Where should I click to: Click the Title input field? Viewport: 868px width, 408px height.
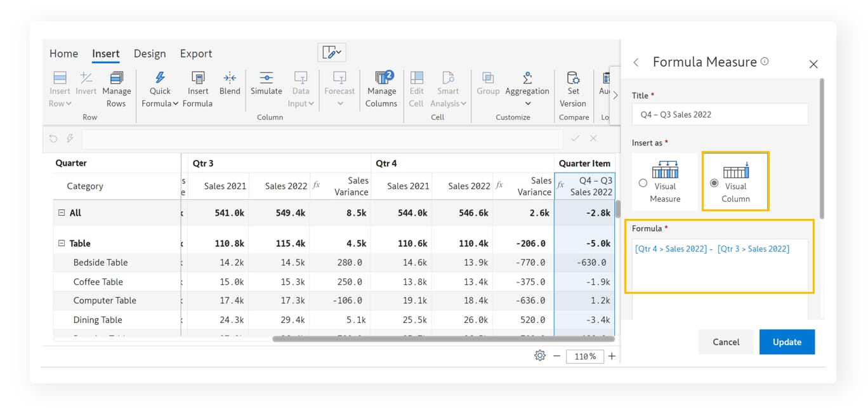pyautogui.click(x=720, y=114)
